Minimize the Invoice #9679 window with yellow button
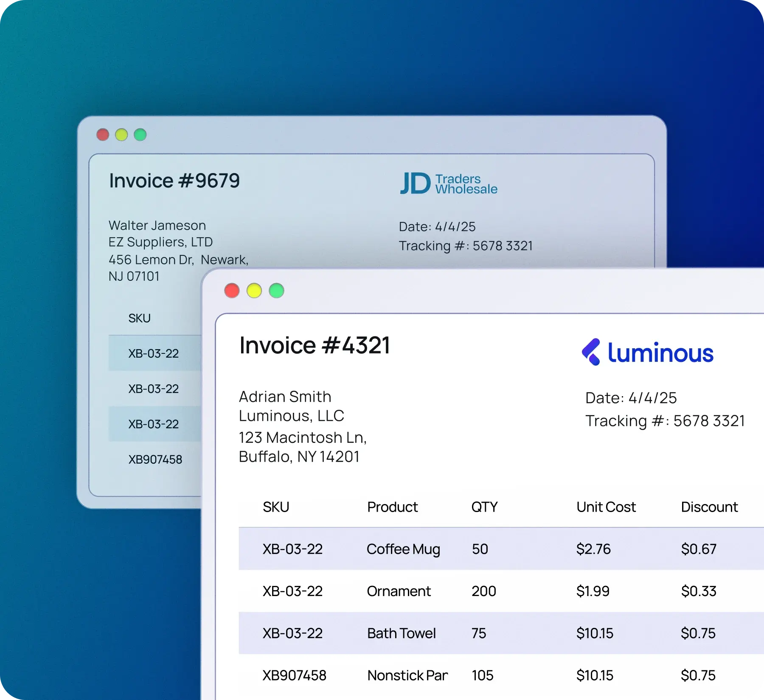 tap(121, 134)
